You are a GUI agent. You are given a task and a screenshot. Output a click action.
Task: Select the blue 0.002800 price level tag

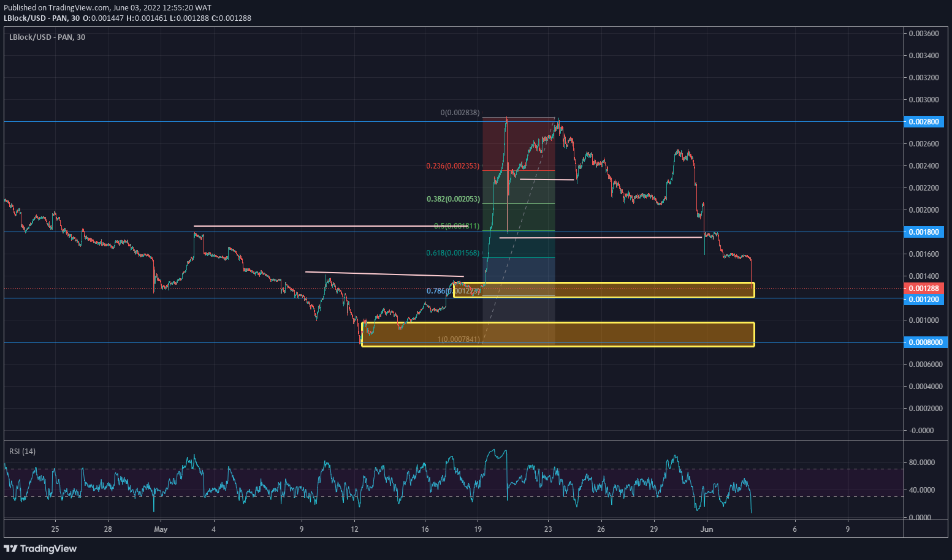tap(924, 122)
